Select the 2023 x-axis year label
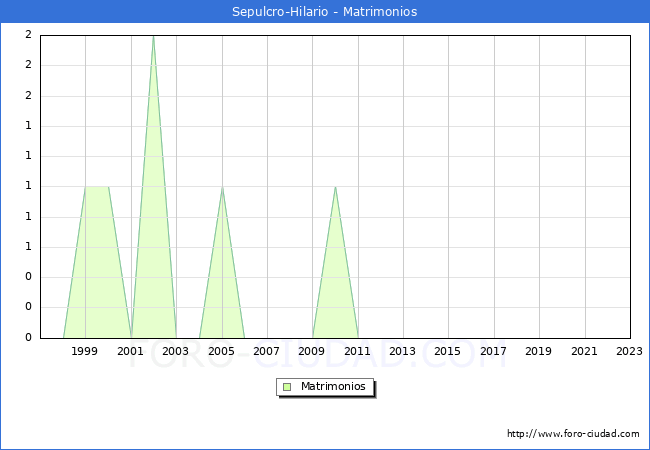Image resolution: width=650 pixels, height=450 pixels. [629, 351]
